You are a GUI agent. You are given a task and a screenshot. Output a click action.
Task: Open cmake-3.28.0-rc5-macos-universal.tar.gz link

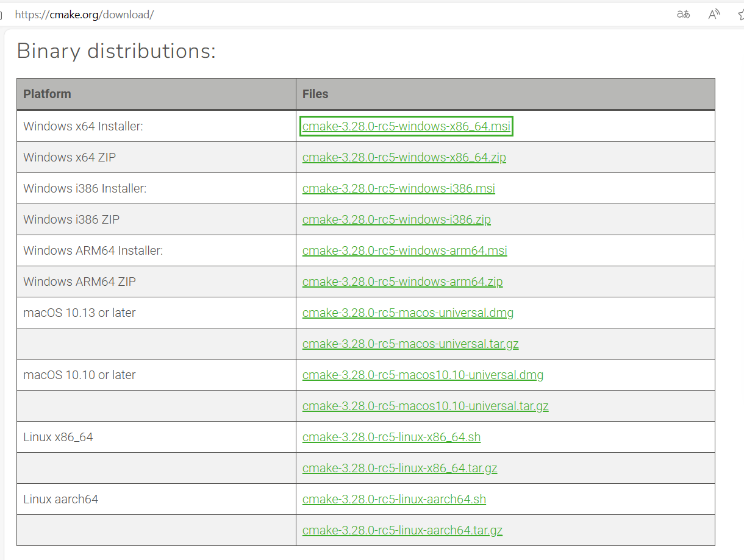tap(410, 344)
